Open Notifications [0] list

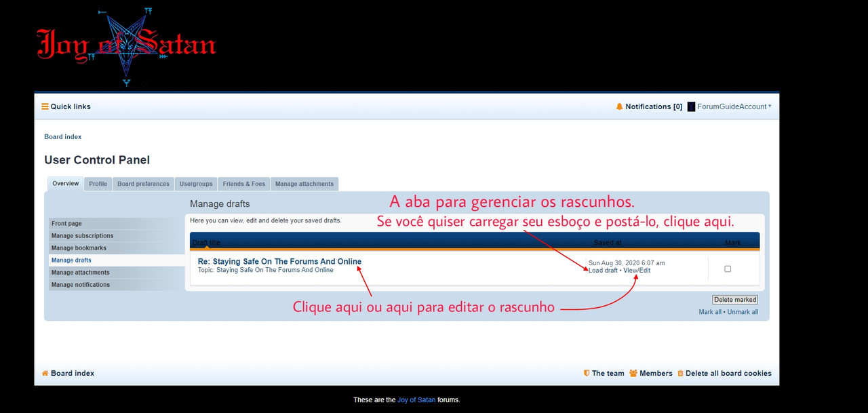click(654, 106)
